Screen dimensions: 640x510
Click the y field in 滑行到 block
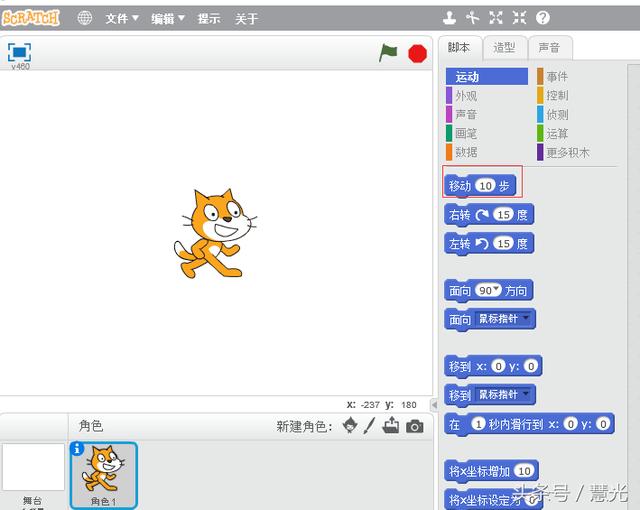point(603,424)
